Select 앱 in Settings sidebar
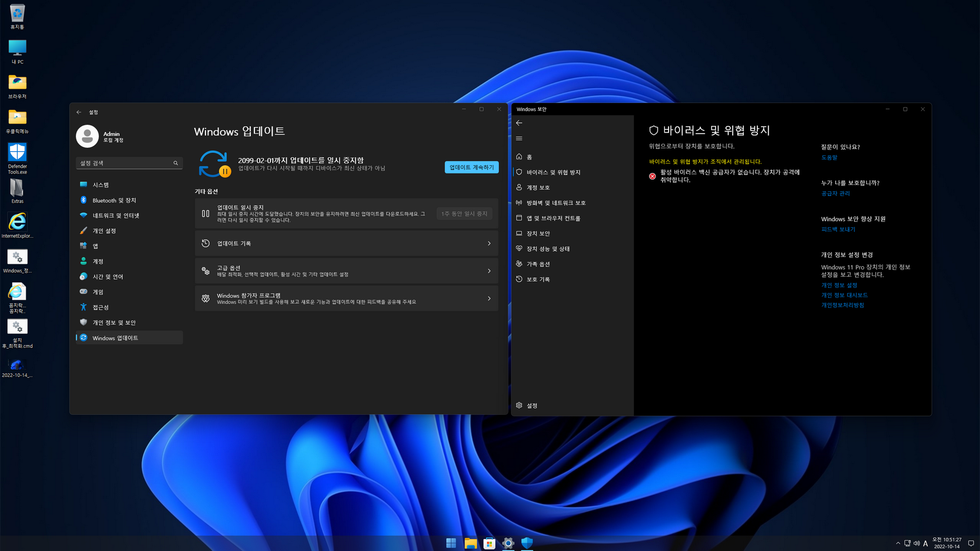Image resolution: width=980 pixels, height=551 pixels. point(129,246)
